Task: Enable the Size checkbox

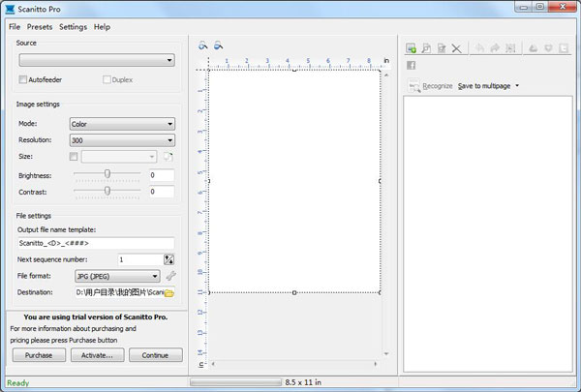Action: pos(74,157)
